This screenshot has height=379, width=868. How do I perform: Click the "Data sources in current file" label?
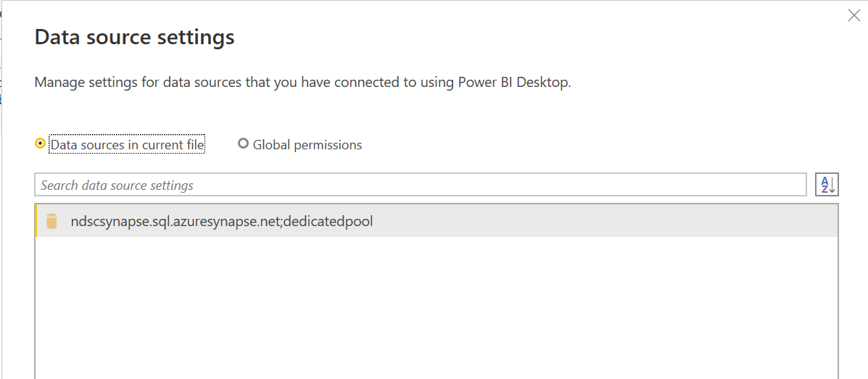(128, 145)
